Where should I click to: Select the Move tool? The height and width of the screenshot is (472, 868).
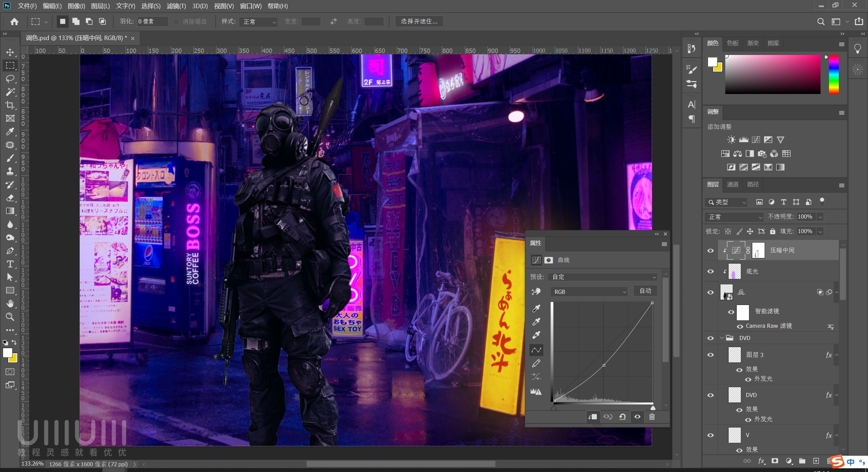tap(10, 52)
